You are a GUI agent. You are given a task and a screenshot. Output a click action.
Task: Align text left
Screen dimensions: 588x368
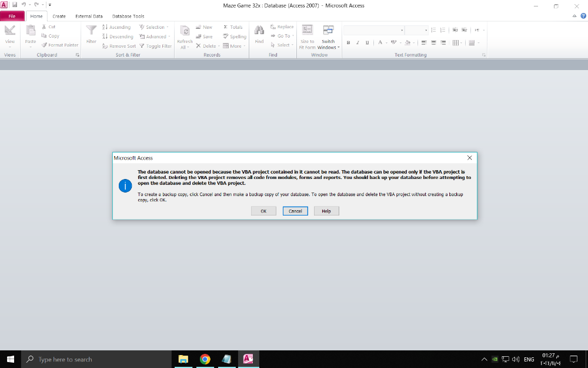(424, 42)
